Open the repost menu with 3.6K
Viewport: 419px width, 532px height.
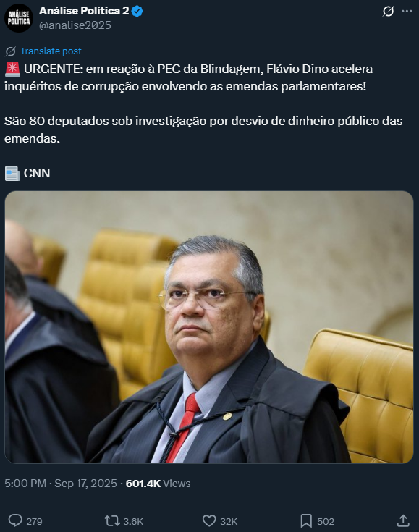pos(124,521)
